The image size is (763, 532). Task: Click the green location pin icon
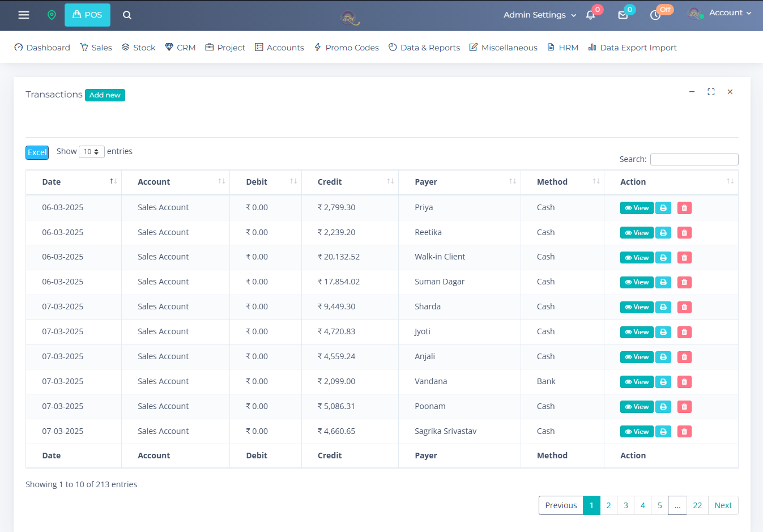52,15
